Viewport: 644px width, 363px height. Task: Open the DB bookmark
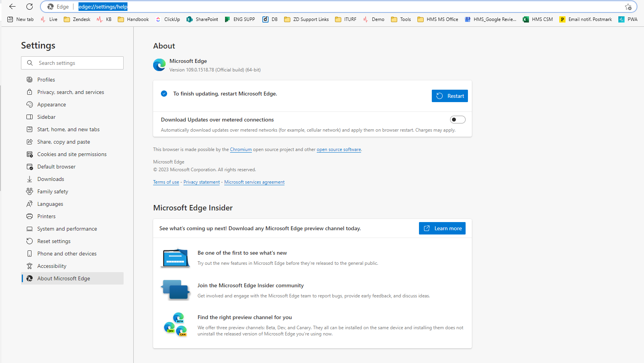270,19
